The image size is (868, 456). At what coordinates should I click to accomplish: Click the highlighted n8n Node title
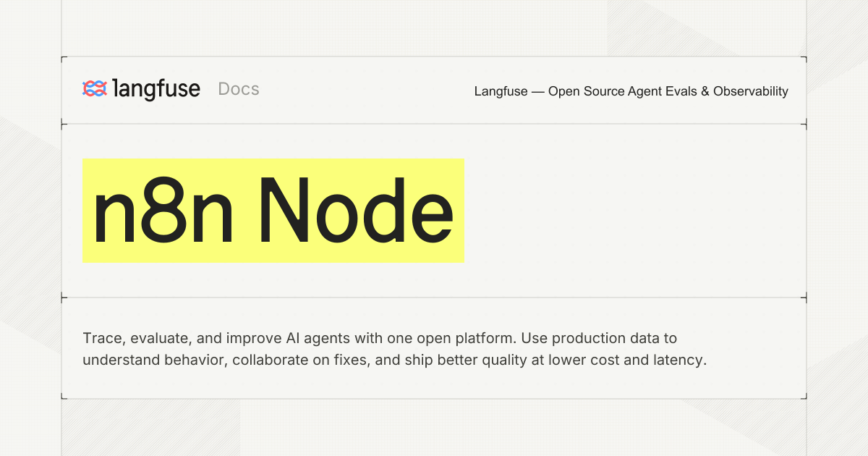coord(273,211)
